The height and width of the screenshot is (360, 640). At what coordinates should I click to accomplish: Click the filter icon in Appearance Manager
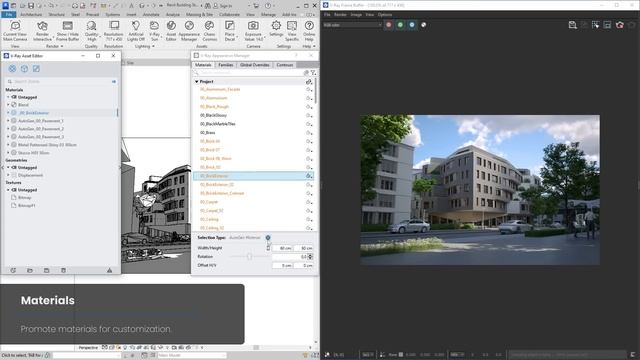tap(313, 73)
